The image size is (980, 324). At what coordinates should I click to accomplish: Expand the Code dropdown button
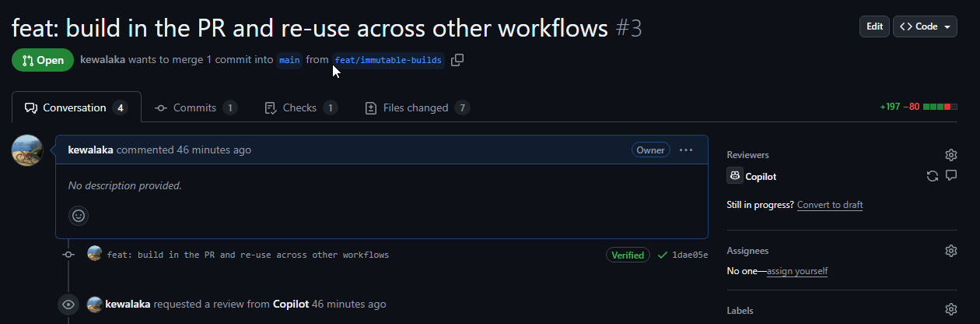tap(925, 26)
